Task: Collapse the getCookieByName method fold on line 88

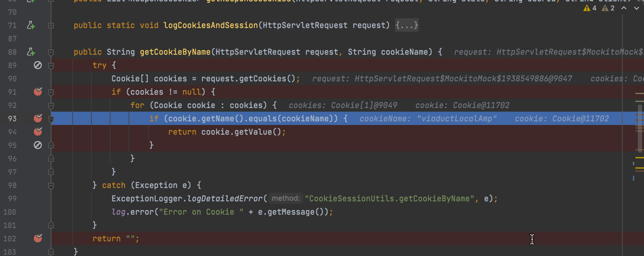Action: pos(51,52)
